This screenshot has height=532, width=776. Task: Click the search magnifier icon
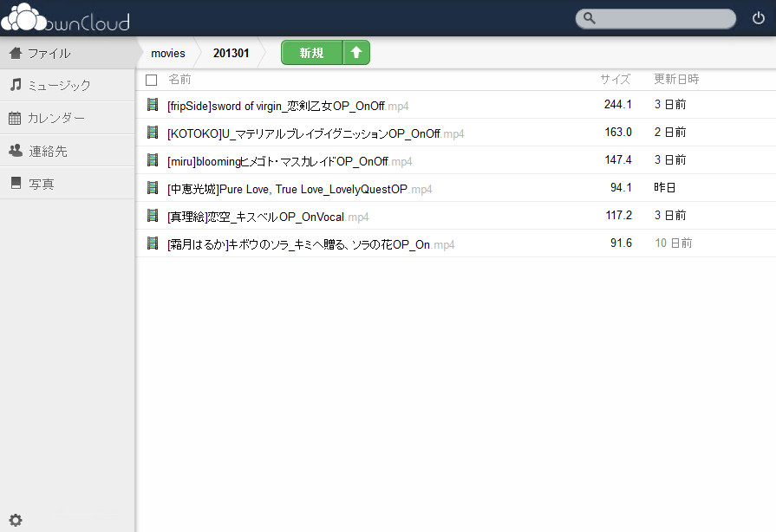click(589, 18)
